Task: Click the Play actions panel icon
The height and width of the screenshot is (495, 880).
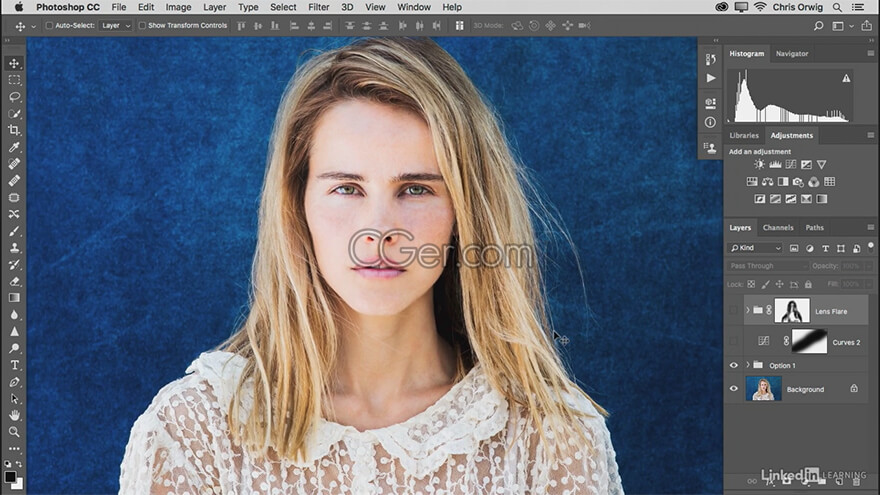Action: [711, 78]
